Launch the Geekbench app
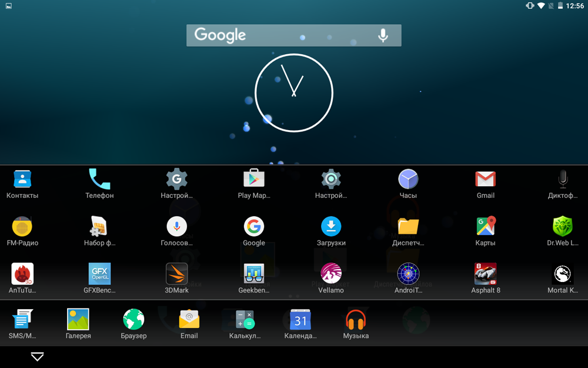The height and width of the screenshot is (368, 588). click(x=254, y=274)
